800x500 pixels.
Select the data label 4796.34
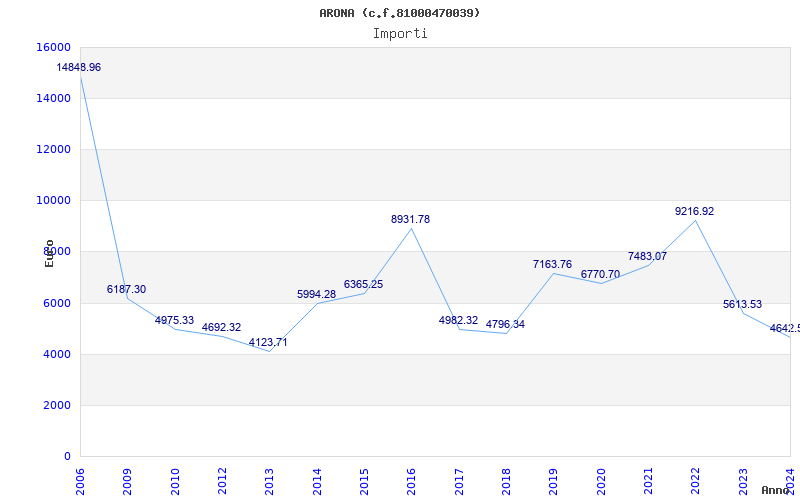[505, 324]
